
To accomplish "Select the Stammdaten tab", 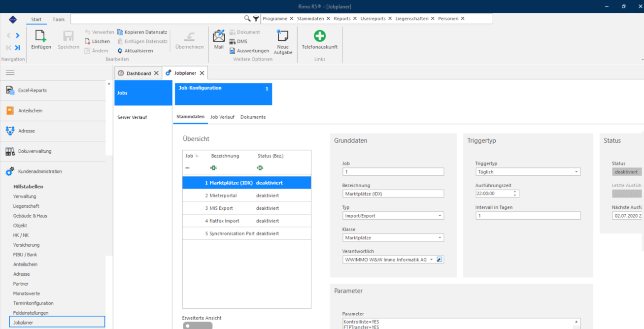I will [191, 117].
